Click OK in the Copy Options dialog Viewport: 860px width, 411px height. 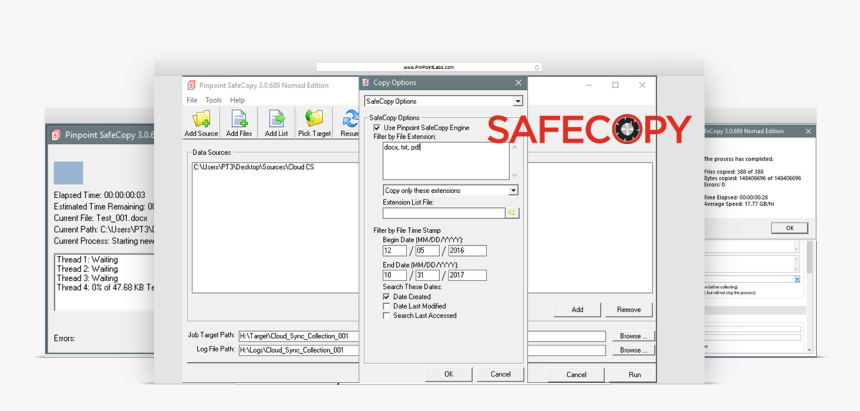tap(449, 374)
